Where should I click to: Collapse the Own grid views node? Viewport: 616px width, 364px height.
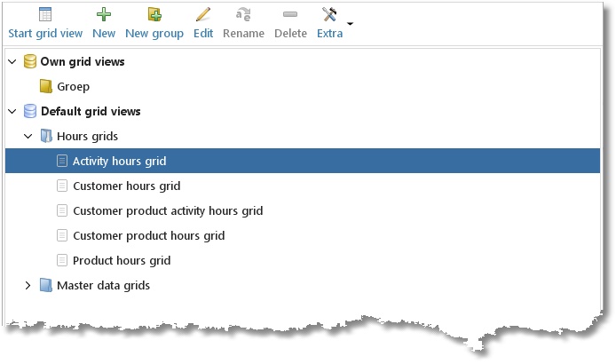(x=12, y=62)
